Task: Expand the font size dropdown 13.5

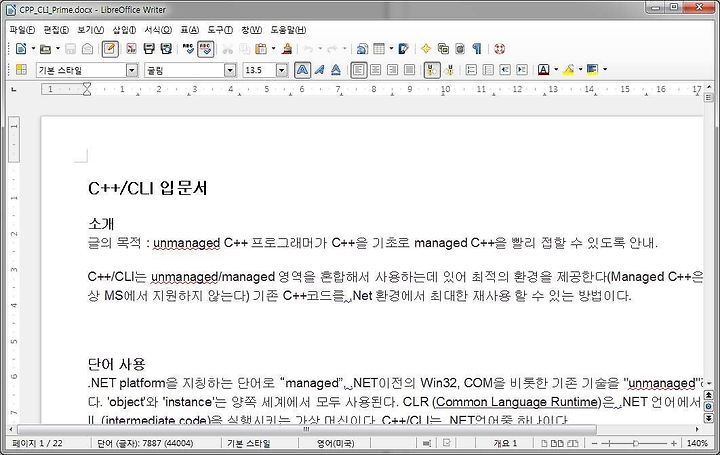Action: pos(282,70)
